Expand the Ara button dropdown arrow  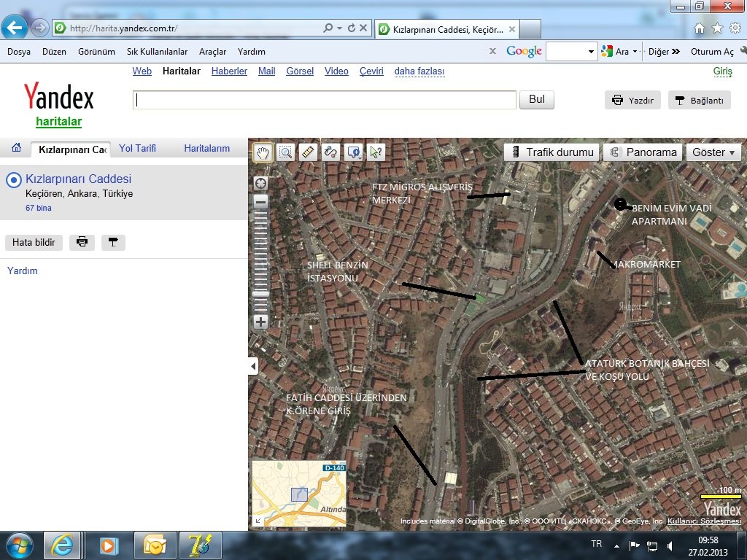point(635,52)
